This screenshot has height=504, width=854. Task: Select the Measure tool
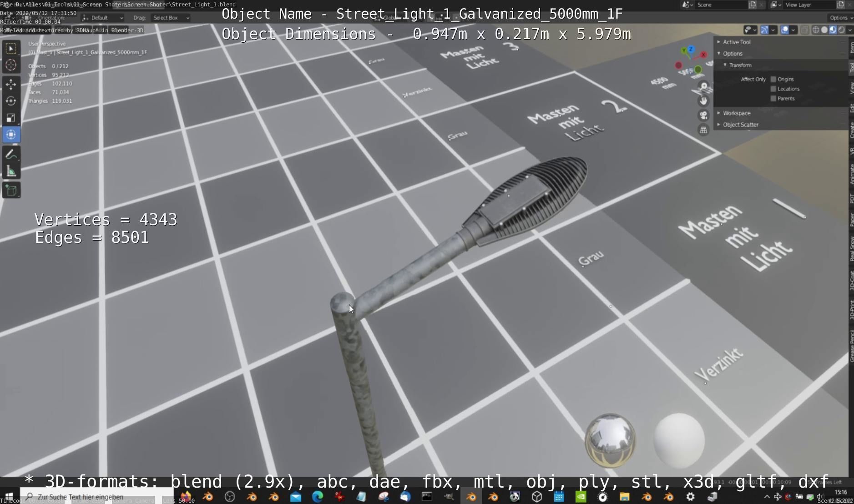(x=11, y=171)
